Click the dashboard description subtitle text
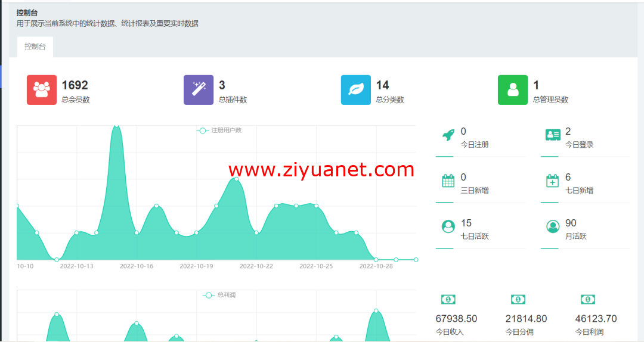The width and height of the screenshot is (644, 342). click(x=107, y=23)
